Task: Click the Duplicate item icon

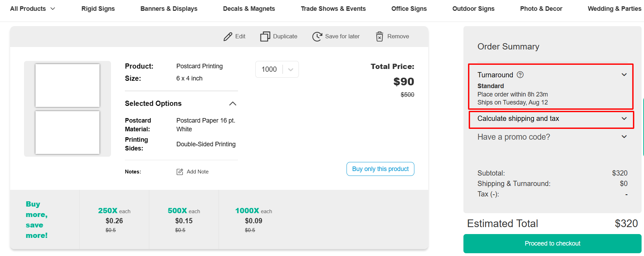Action: click(265, 37)
